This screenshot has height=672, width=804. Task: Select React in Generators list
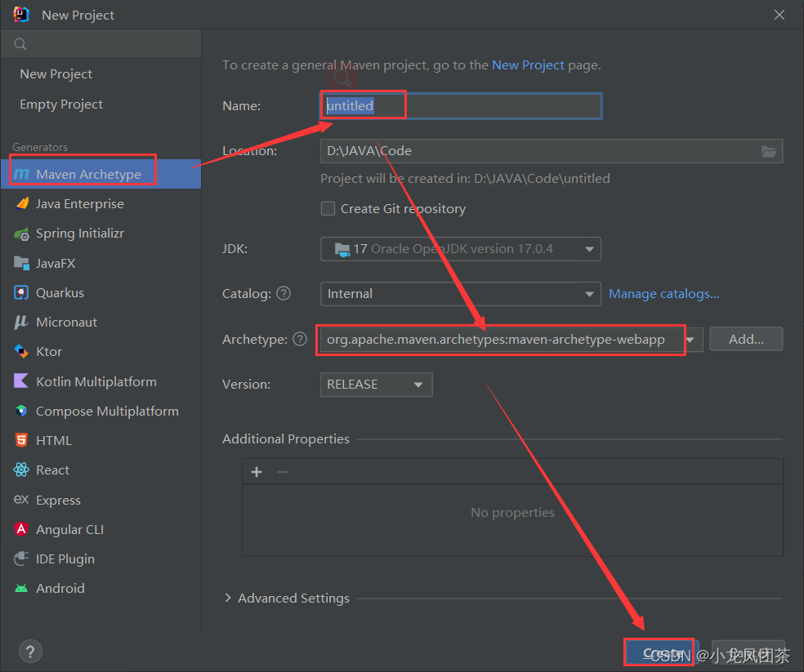tap(101, 470)
